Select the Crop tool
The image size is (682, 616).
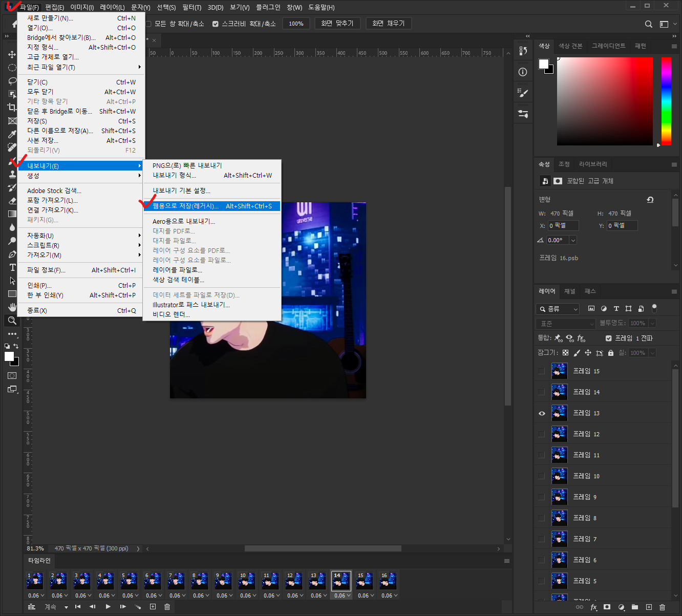point(12,108)
